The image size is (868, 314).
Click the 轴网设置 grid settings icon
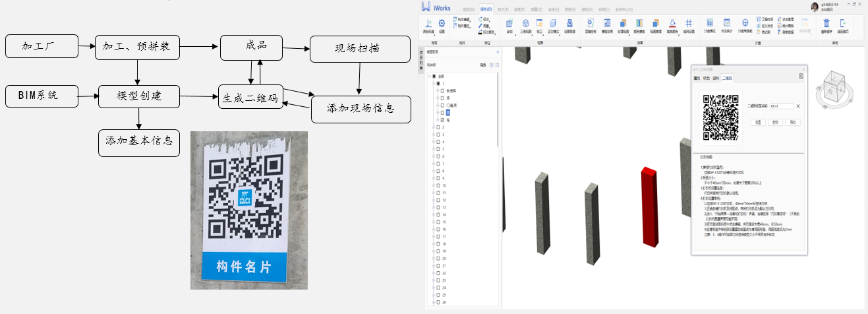[689, 23]
